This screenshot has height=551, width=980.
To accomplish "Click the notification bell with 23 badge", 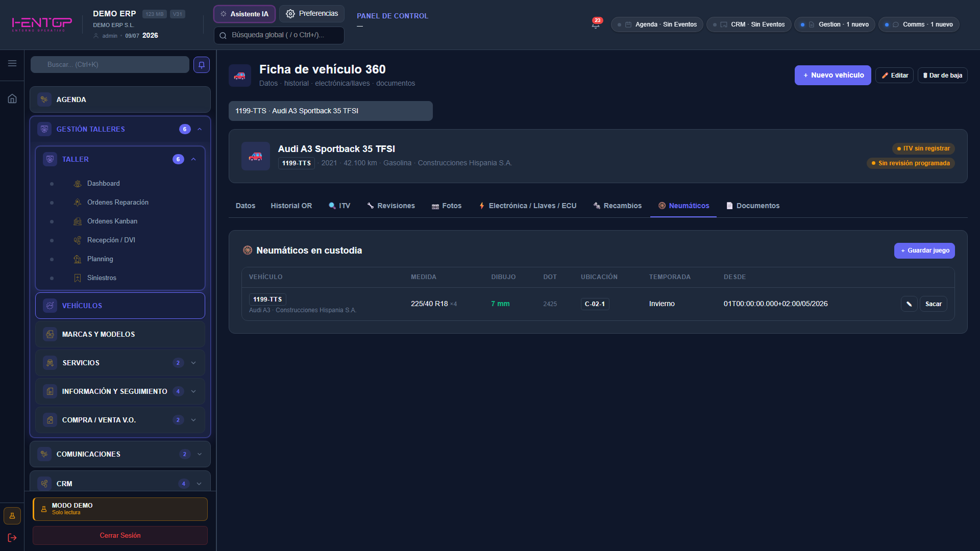I will coord(596,24).
